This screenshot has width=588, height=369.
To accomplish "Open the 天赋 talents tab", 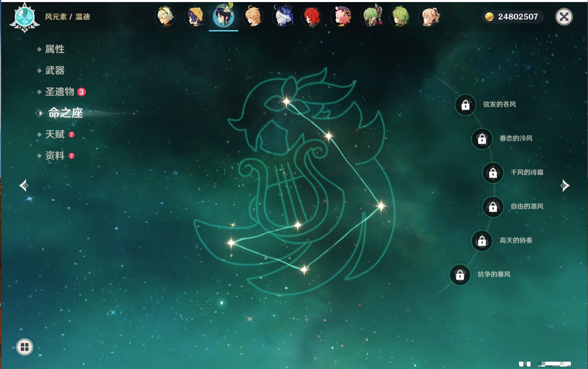I will tap(55, 134).
